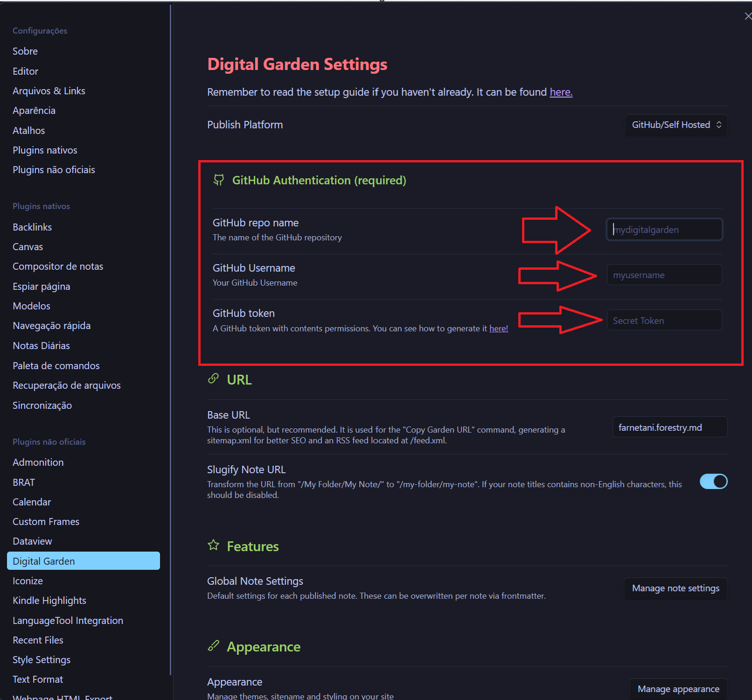Open the Style Settings plugin page
Viewport: 752px width, 700px height.
[42, 660]
